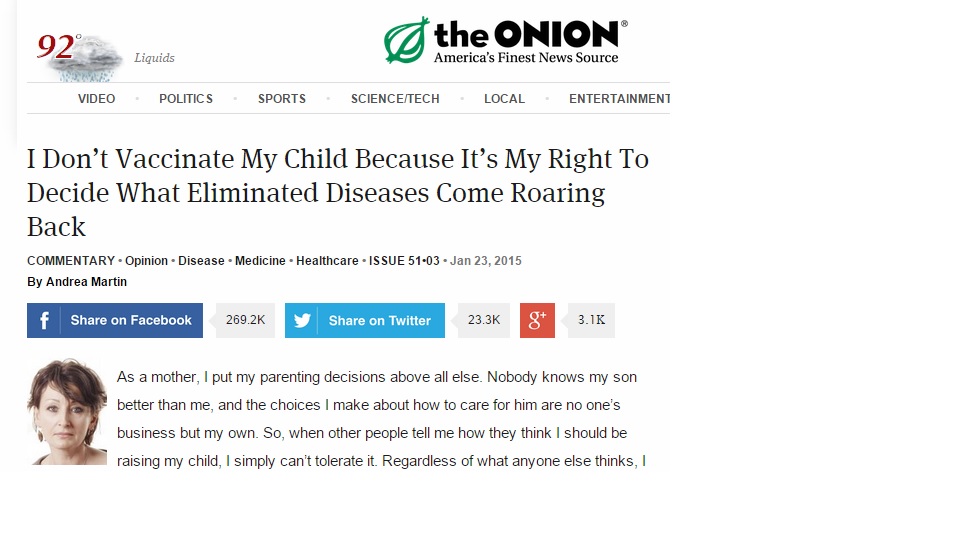
Task: Click the Google Plus share icon
Action: point(537,320)
